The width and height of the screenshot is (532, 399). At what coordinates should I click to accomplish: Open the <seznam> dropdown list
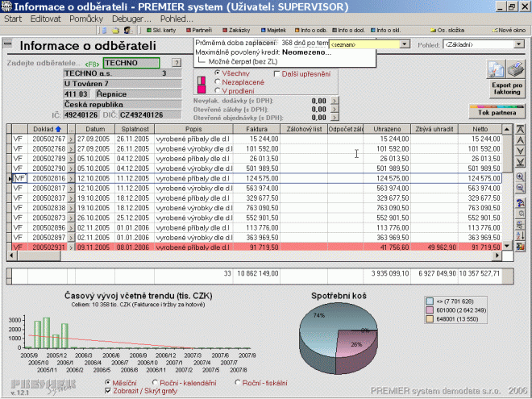click(x=404, y=44)
